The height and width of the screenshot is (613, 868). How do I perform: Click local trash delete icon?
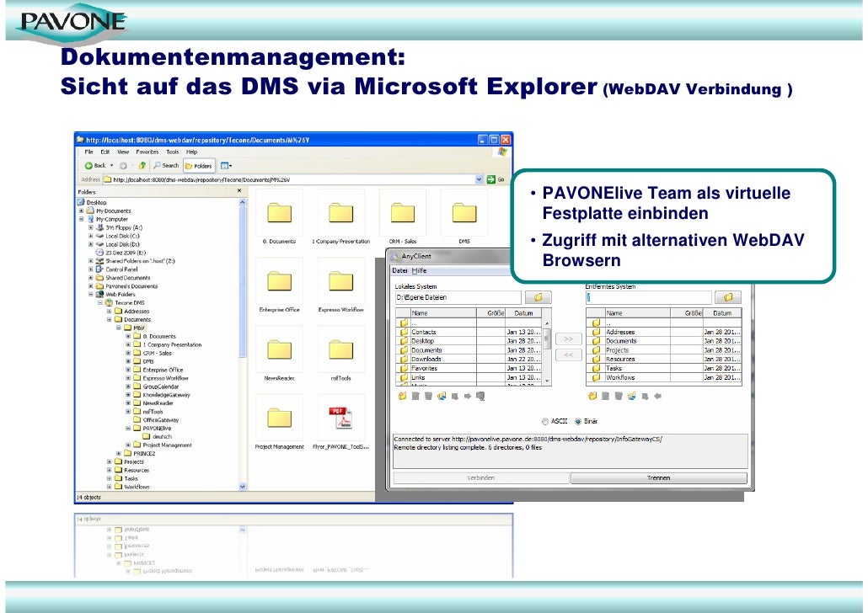(428, 396)
